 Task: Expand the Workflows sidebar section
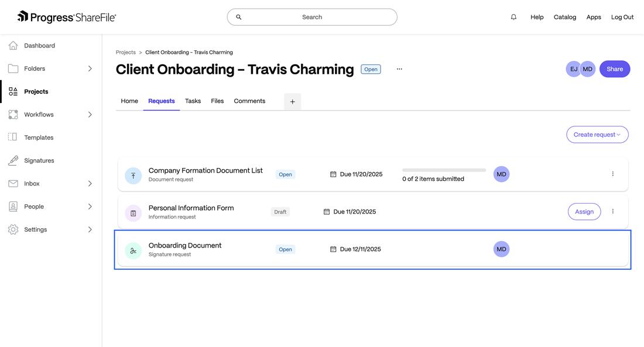pos(90,115)
